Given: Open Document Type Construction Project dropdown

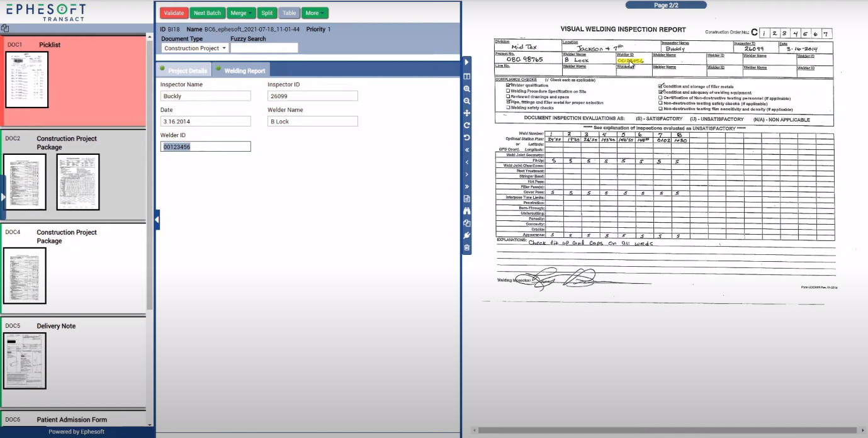Looking at the screenshot, I should pos(195,48).
